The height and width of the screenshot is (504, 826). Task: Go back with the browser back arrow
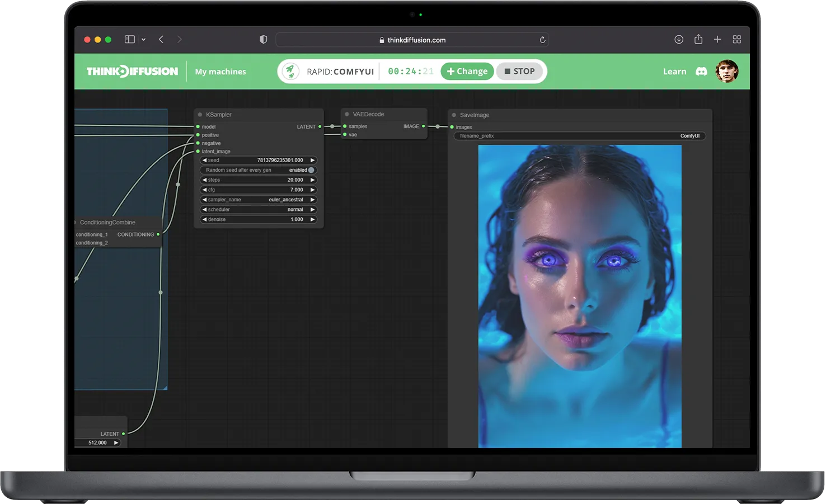pos(161,39)
